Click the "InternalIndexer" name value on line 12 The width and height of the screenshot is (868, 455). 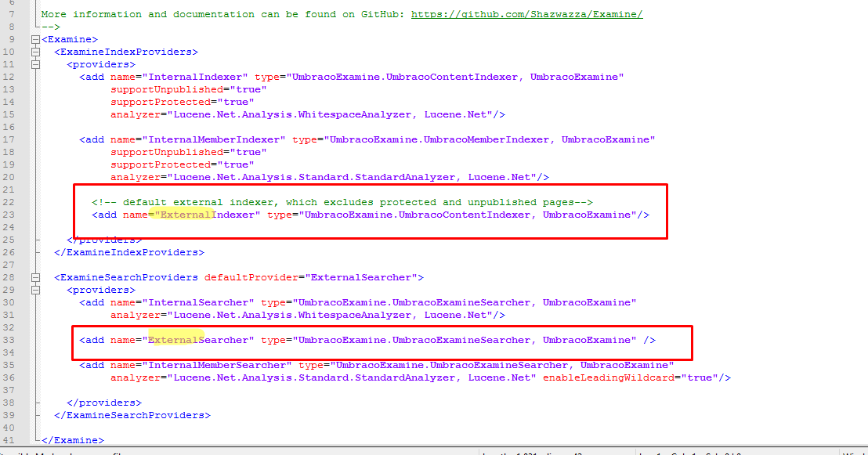[195, 77]
